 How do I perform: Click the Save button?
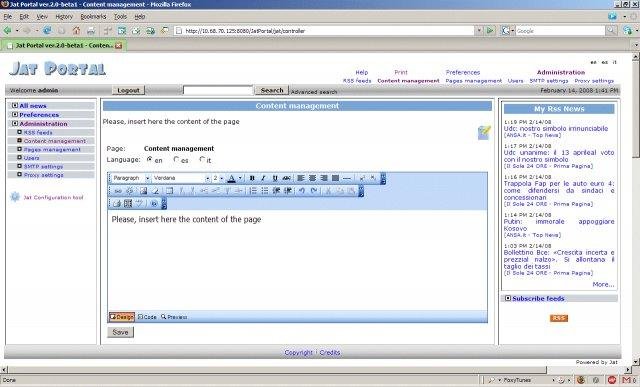(120, 332)
